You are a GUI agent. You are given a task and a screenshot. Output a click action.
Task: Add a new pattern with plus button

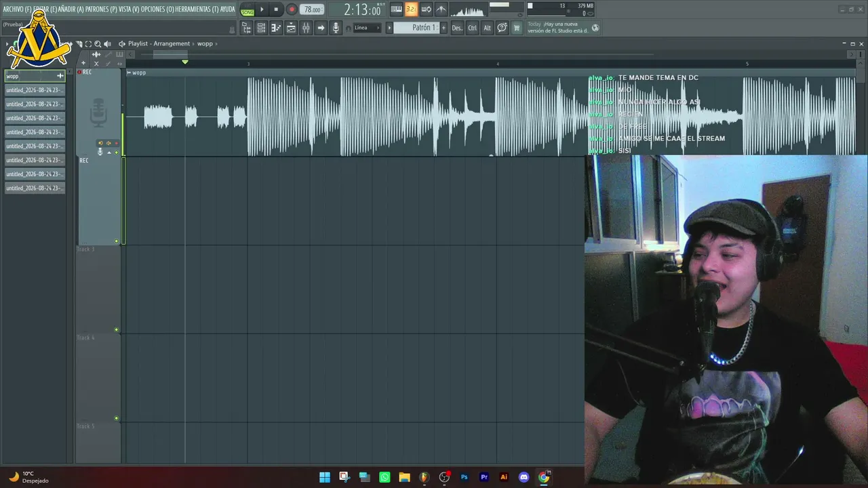tap(443, 28)
